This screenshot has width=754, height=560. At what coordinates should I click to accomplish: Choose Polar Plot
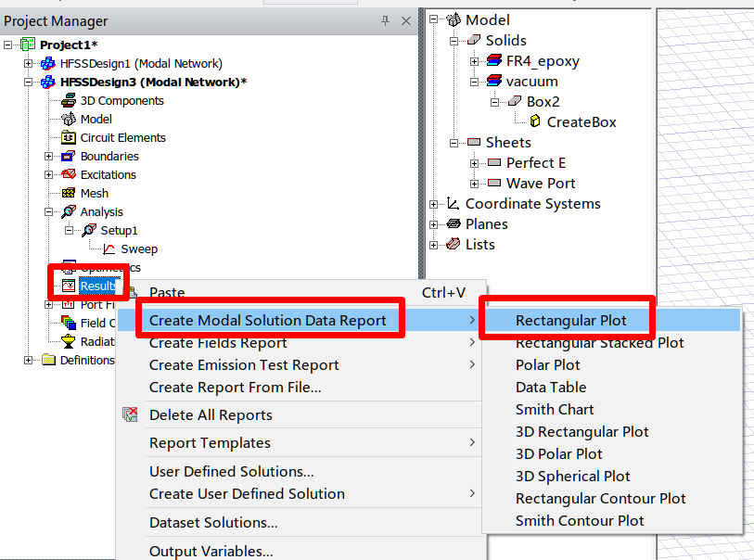point(612,365)
